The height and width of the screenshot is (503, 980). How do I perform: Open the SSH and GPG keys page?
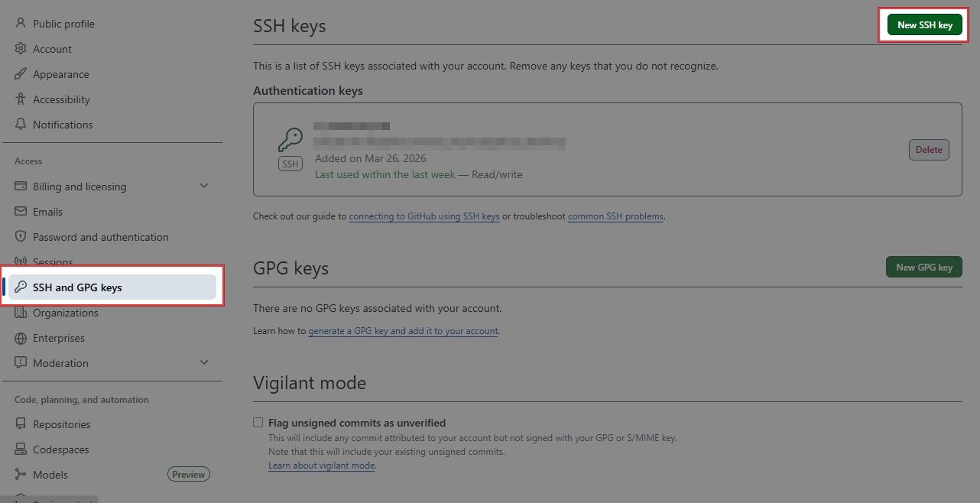tap(77, 287)
